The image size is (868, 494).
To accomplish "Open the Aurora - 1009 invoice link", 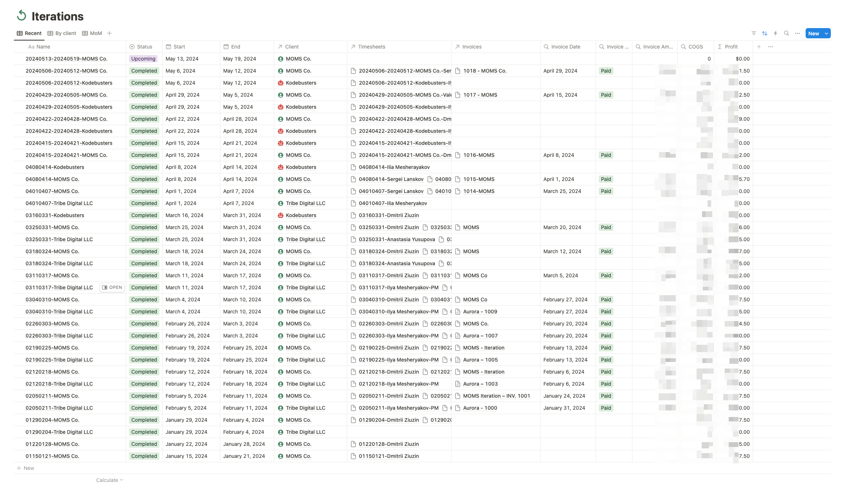I will coord(480,312).
